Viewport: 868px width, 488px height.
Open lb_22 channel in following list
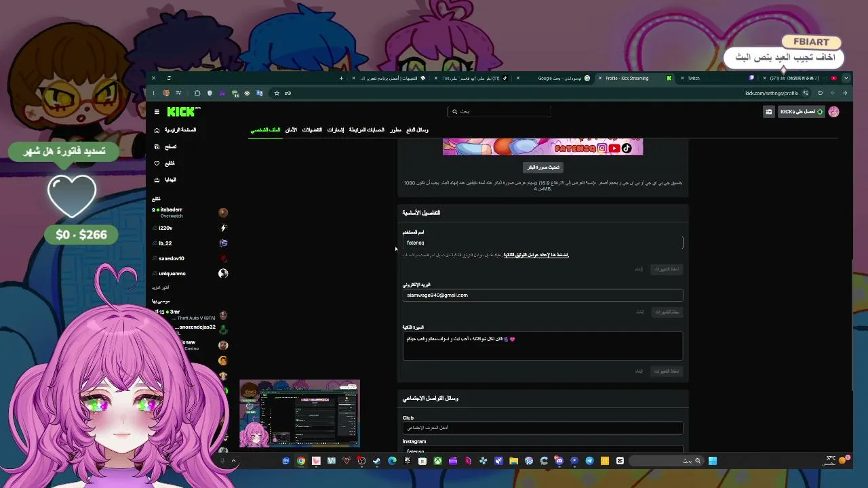tap(190, 243)
